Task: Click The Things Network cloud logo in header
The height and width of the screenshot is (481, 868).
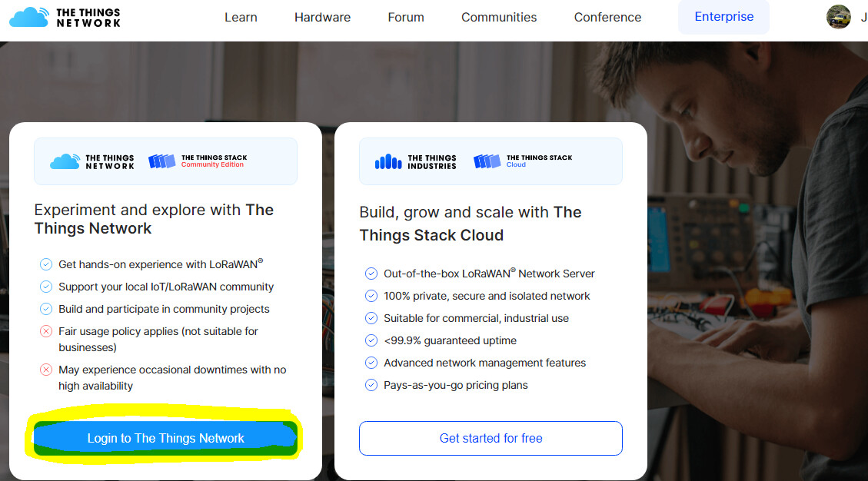Action: [65, 17]
